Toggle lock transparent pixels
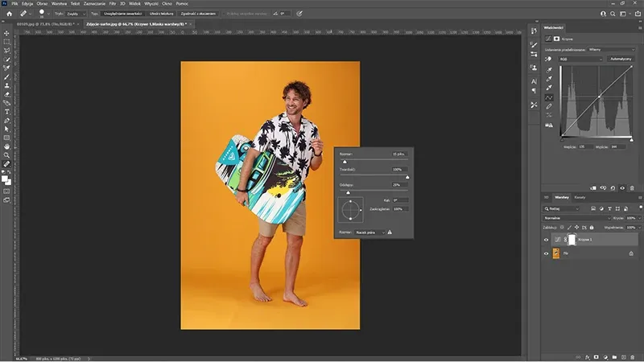The height and width of the screenshot is (362, 644). (x=562, y=227)
